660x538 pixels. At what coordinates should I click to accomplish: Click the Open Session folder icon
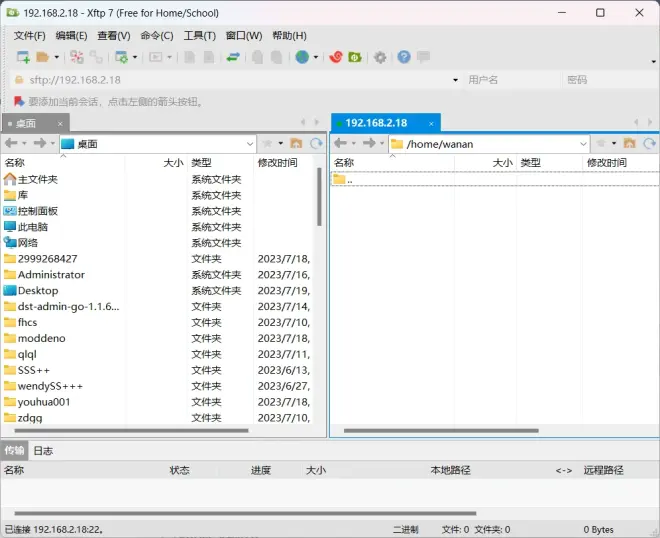coord(42,57)
